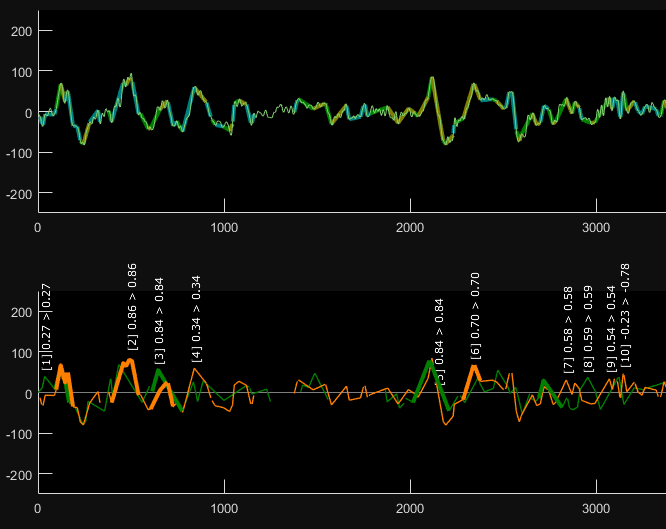Viewport: 666px width, 529px height.
Task: Click the 3000 x-axis tick in lower plot
Action: coord(596,509)
